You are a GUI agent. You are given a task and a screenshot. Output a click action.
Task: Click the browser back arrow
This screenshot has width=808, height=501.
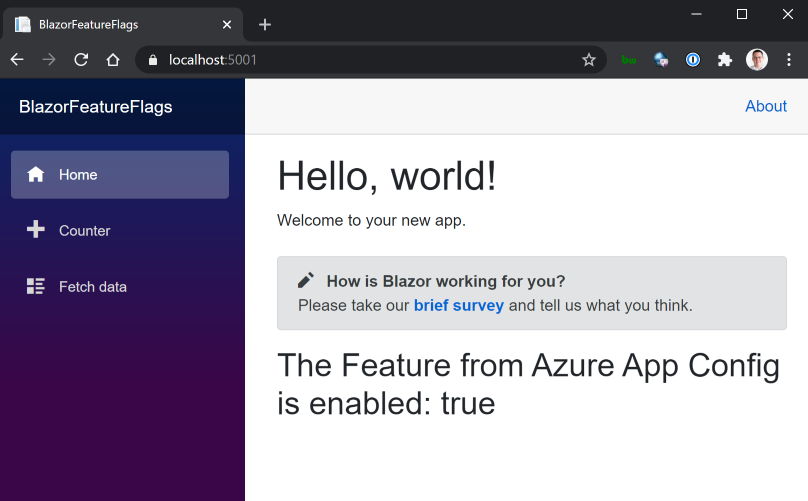pyautogui.click(x=17, y=60)
